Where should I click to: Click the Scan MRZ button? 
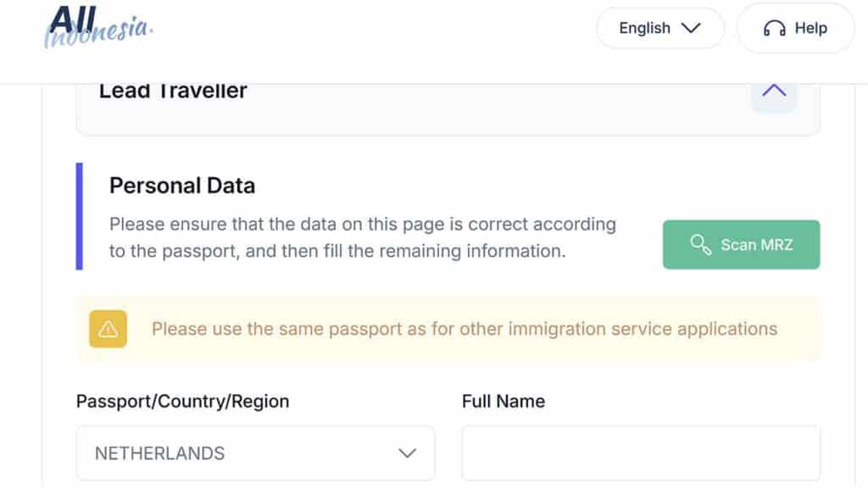[741, 245]
